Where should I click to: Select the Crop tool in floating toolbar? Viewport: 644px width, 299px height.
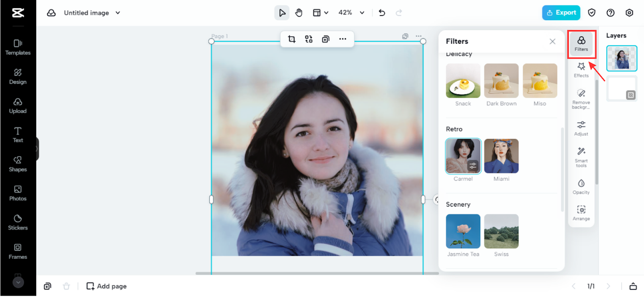click(x=292, y=39)
